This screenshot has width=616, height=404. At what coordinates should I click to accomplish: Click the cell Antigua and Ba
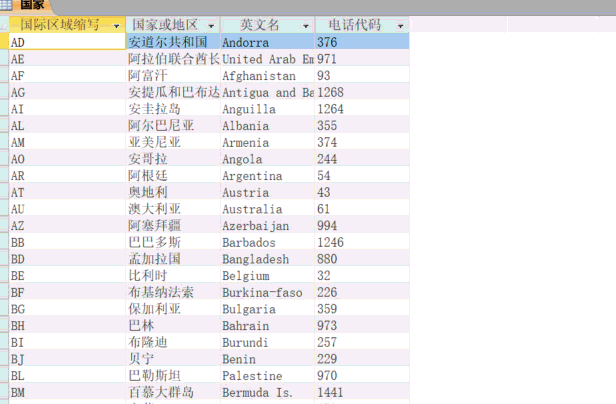[268, 92]
